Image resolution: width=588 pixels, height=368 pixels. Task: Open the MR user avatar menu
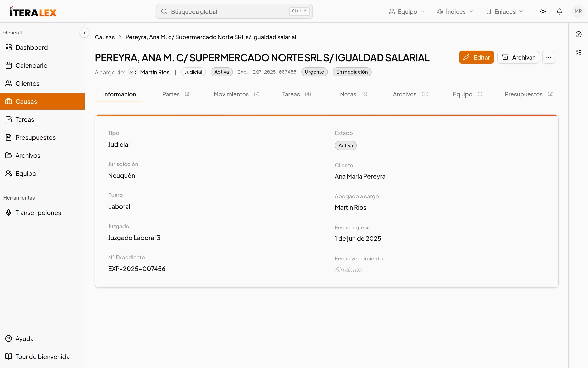[578, 11]
